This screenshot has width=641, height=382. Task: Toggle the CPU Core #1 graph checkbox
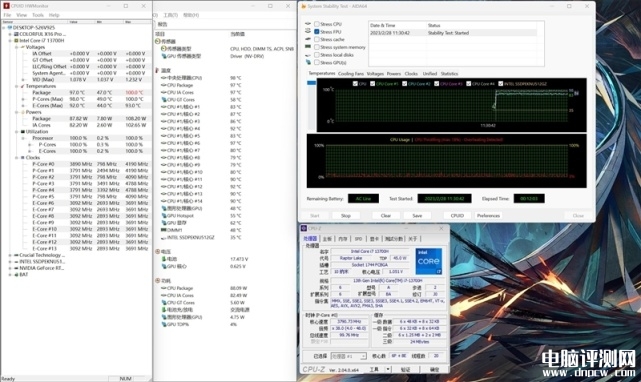pyautogui.click(x=372, y=83)
